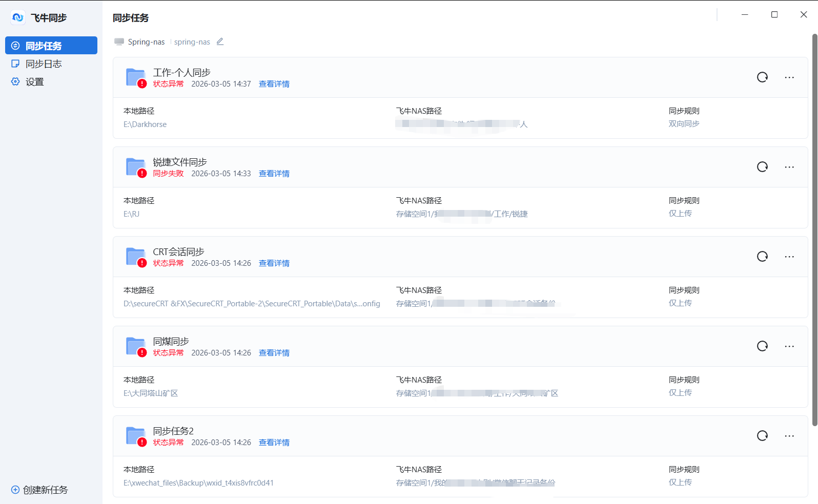Click the E:\xwechat_files local path text
818x504 pixels.
tap(198, 483)
